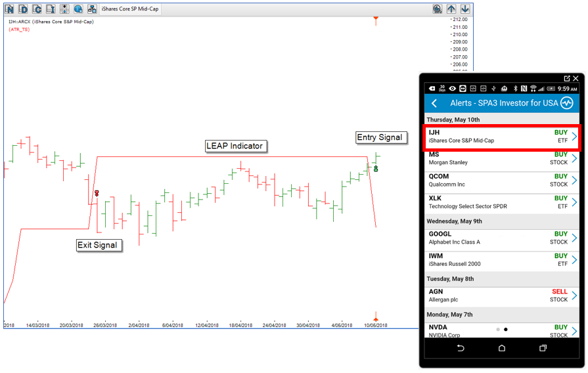This screenshot has width=588, height=373.
Task: Tap the Wi-Fi icon in phone status bar
Action: tap(533, 89)
